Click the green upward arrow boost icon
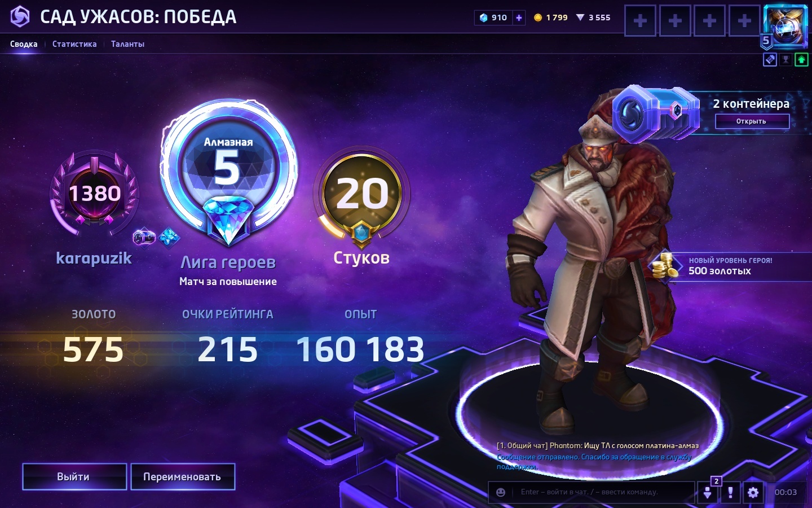 point(801,59)
